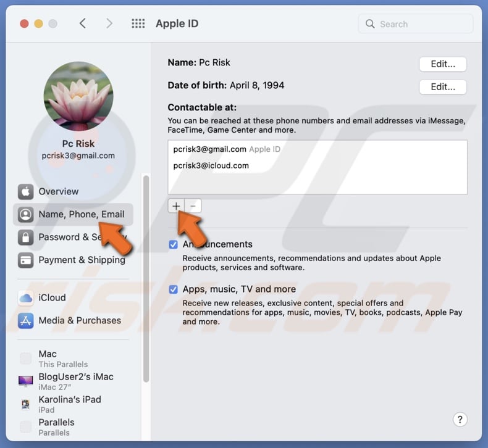Select iCloud in the sidebar
Image resolution: width=488 pixels, height=448 pixels.
point(52,297)
